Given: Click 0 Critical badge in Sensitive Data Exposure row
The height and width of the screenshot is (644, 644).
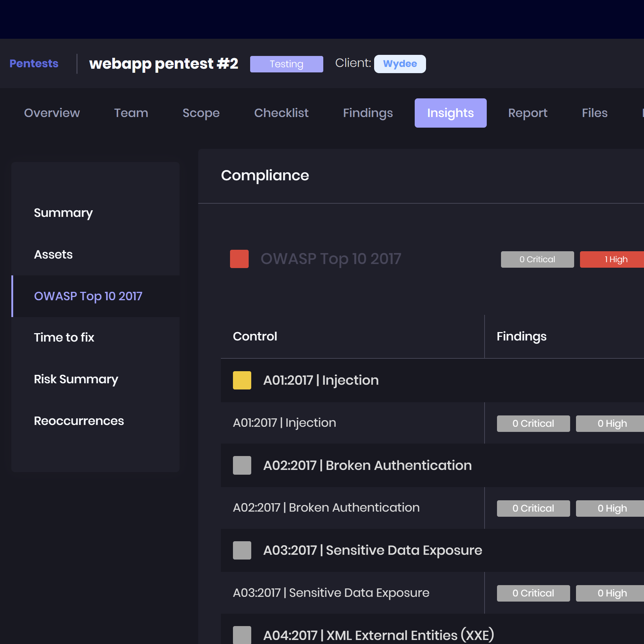Looking at the screenshot, I should pyautogui.click(x=533, y=593).
